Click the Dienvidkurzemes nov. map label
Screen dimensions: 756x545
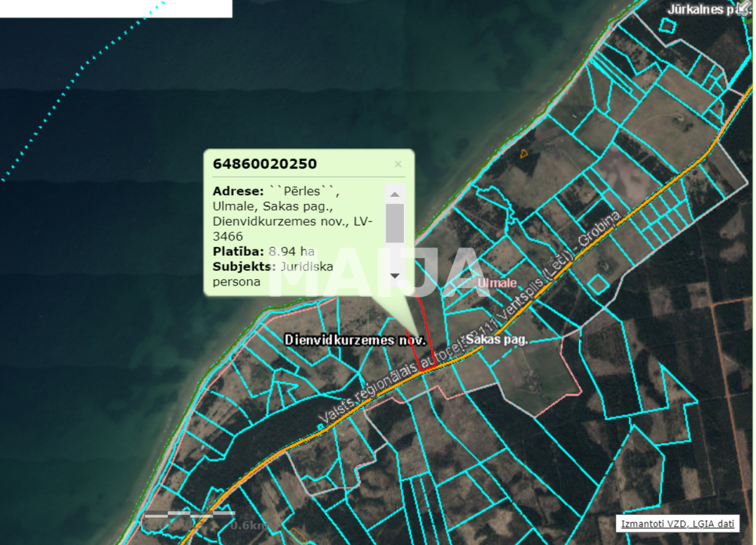355,340
